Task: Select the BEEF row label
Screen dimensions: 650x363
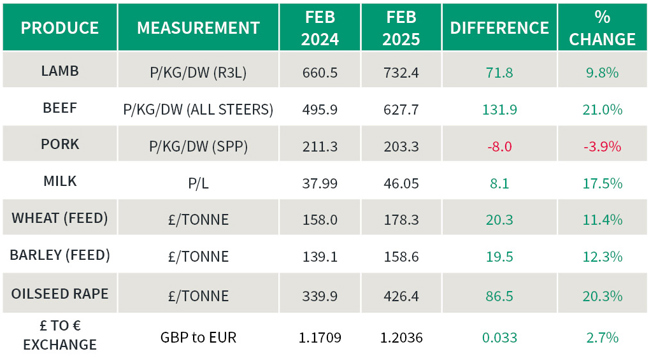Action: (x=60, y=108)
